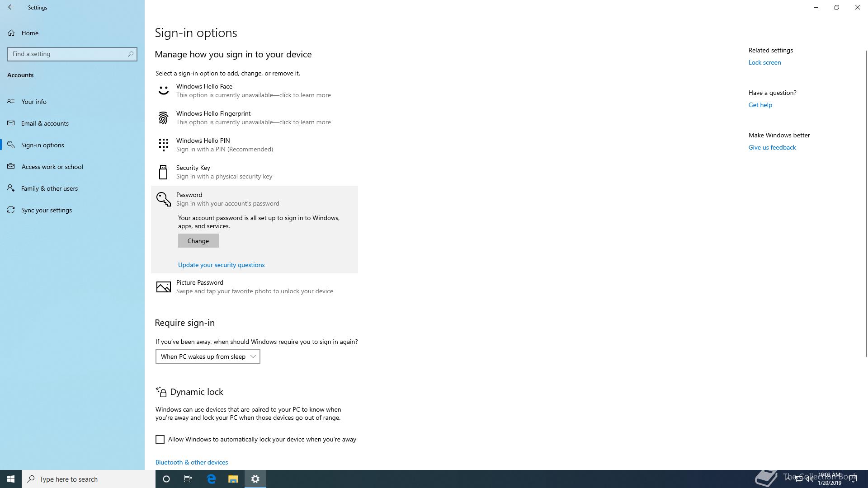Click the Access work or school briefcase icon
Image resolution: width=868 pixels, height=488 pixels.
11,166
